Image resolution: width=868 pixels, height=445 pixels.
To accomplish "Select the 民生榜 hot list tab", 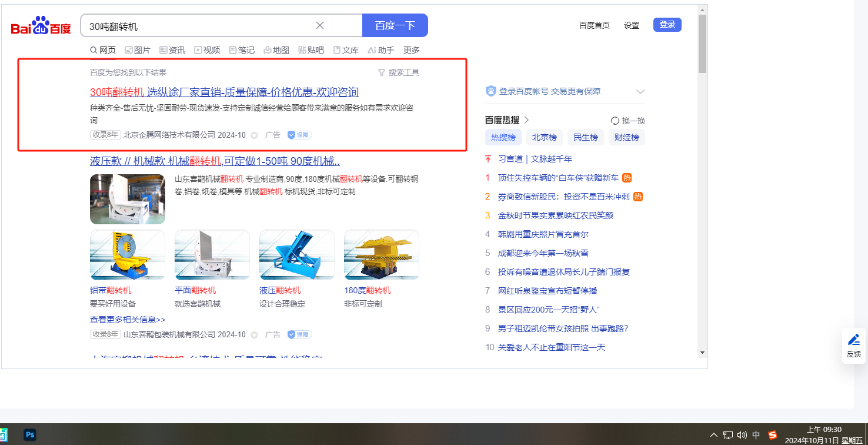I will (586, 137).
